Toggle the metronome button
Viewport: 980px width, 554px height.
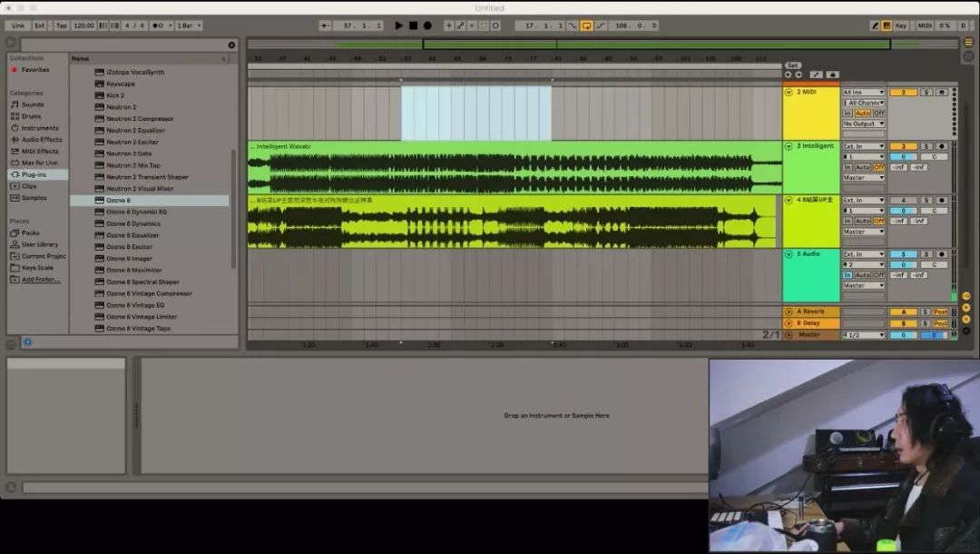click(x=157, y=25)
